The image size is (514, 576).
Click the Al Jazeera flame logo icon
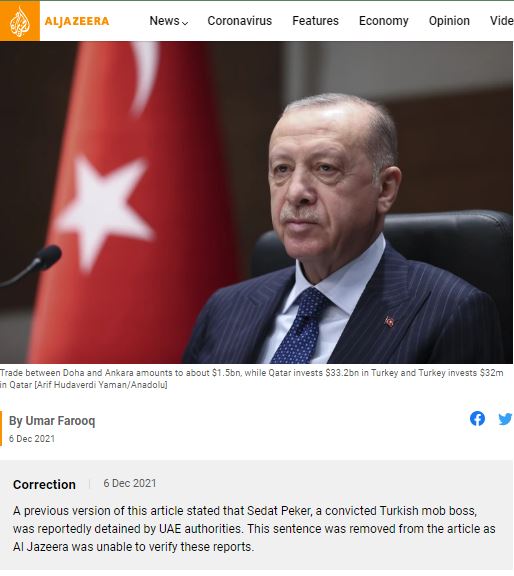19,21
